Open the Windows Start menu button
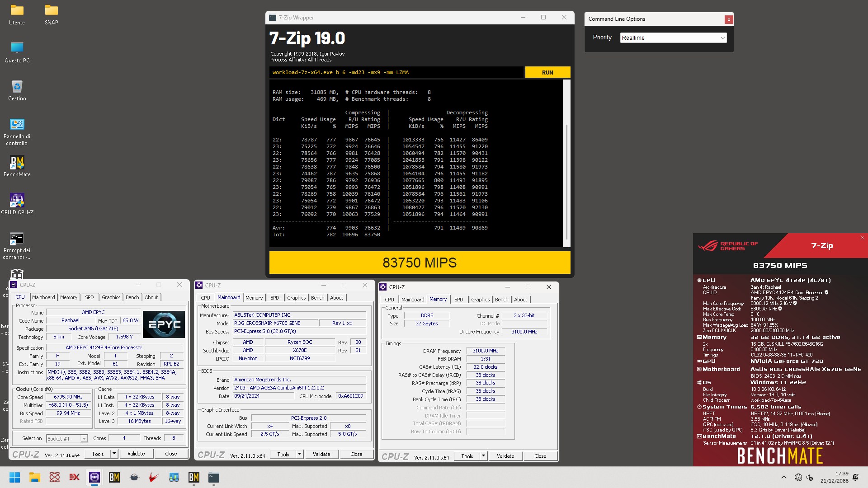Image resolution: width=868 pixels, height=488 pixels. point(14,477)
